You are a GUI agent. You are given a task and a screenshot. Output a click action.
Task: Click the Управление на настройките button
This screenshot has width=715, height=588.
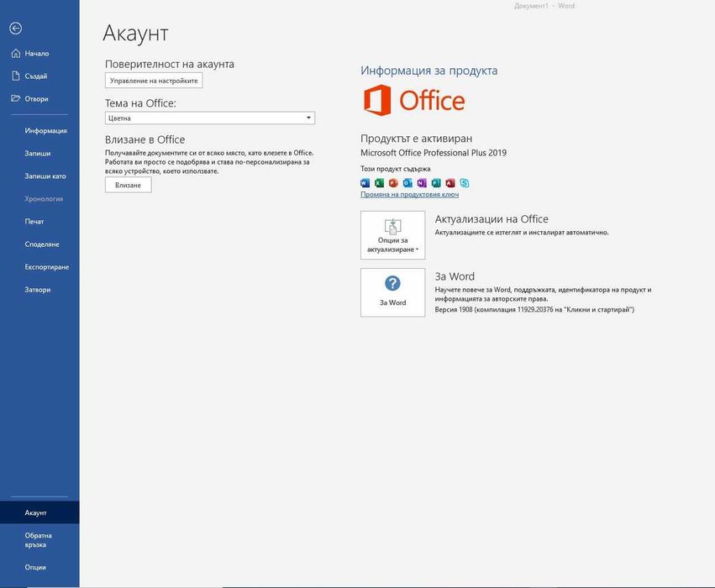pos(154,81)
